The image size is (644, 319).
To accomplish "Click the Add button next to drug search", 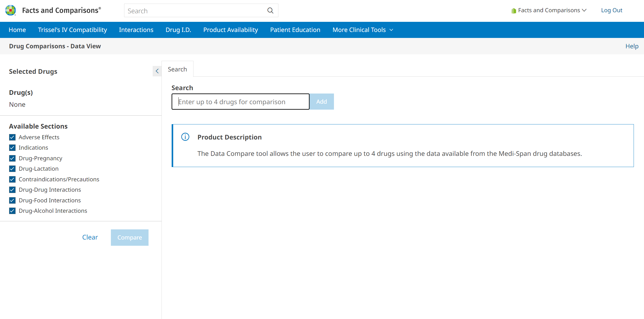I will [x=321, y=102].
